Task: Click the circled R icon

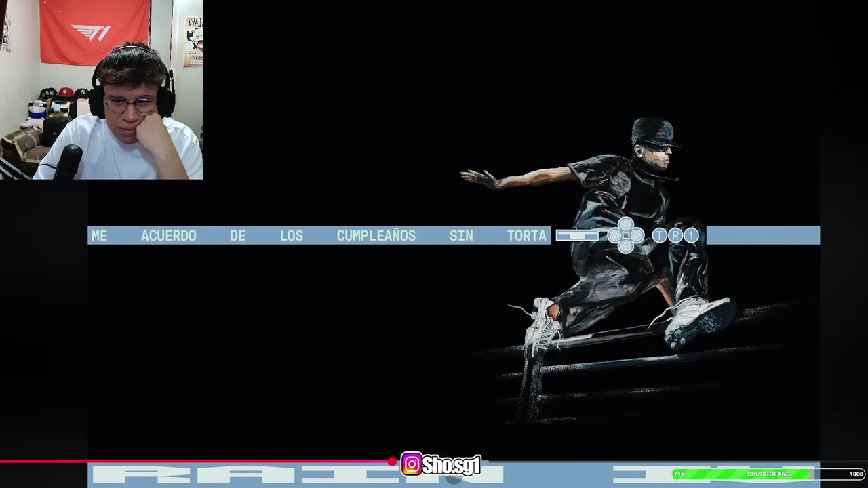Action: [675, 235]
